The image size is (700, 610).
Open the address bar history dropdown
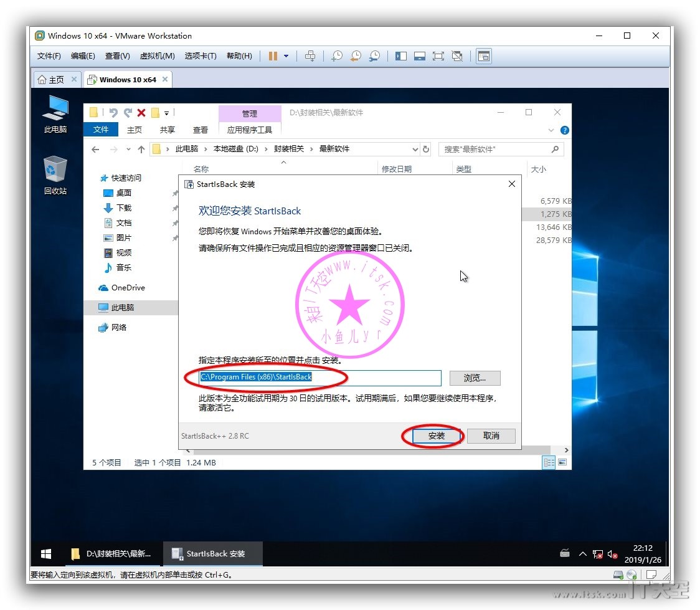tap(415, 149)
